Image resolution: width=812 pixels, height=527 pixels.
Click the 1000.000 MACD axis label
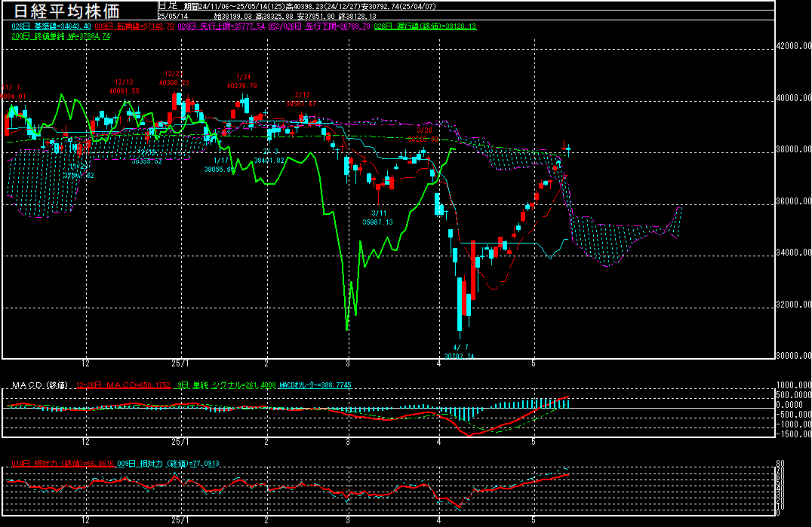(794, 385)
